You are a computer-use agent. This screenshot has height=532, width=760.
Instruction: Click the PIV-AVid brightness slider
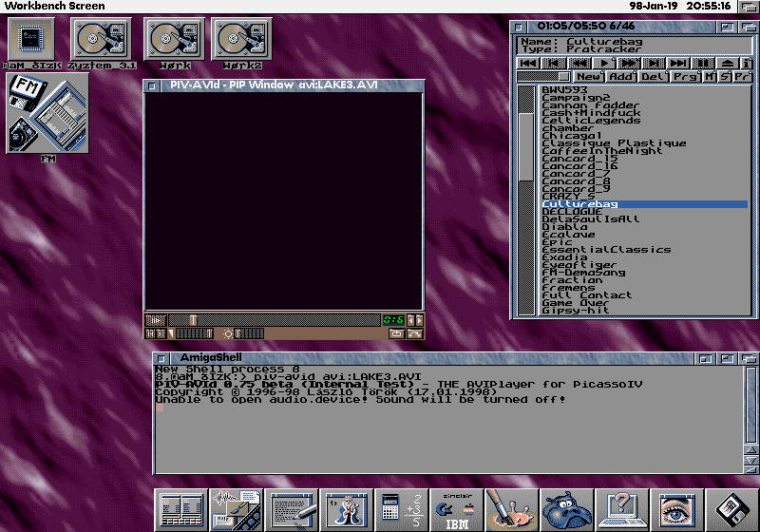249,333
